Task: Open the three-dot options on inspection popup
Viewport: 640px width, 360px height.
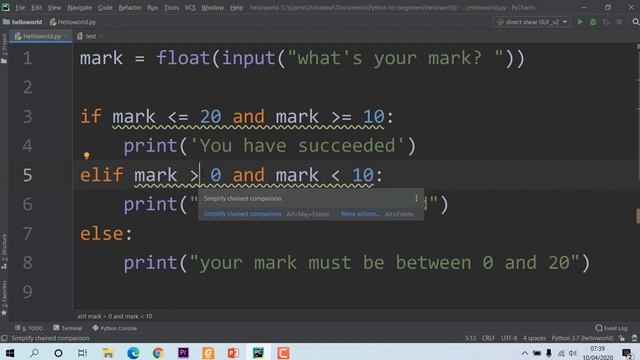Action: click(416, 198)
